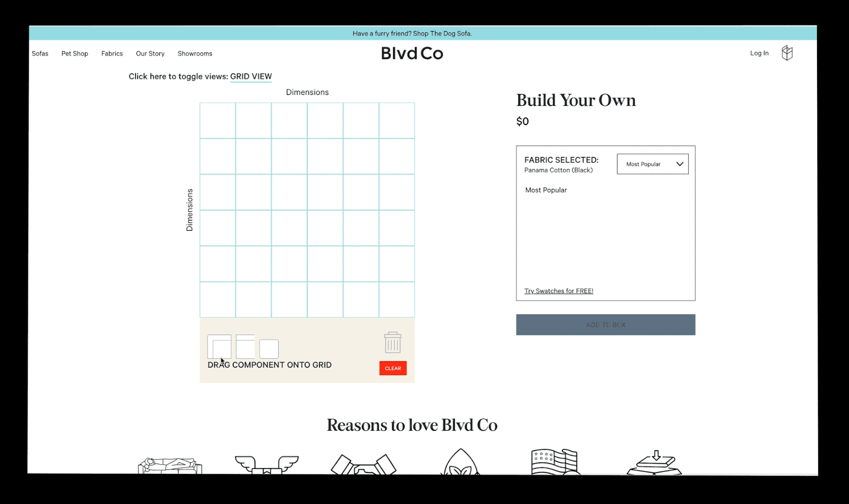The image size is (849, 504).
Task: Open Our Story page
Action: tap(150, 53)
